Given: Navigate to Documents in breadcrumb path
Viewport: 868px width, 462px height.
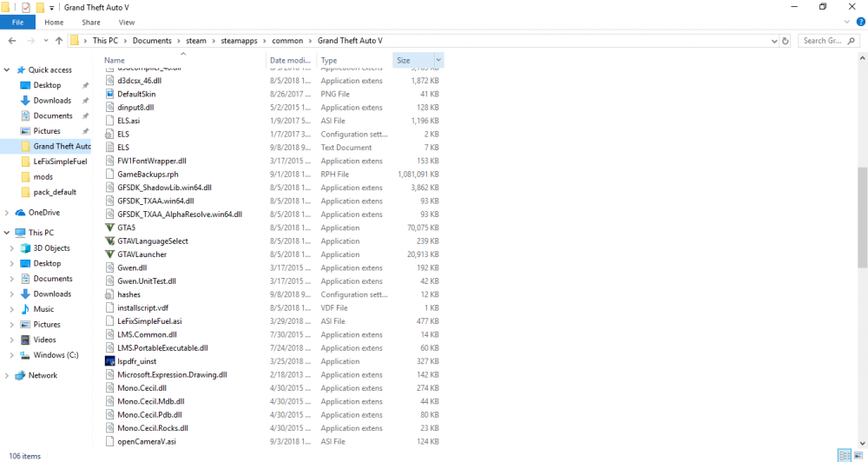Looking at the screenshot, I should click(152, 41).
